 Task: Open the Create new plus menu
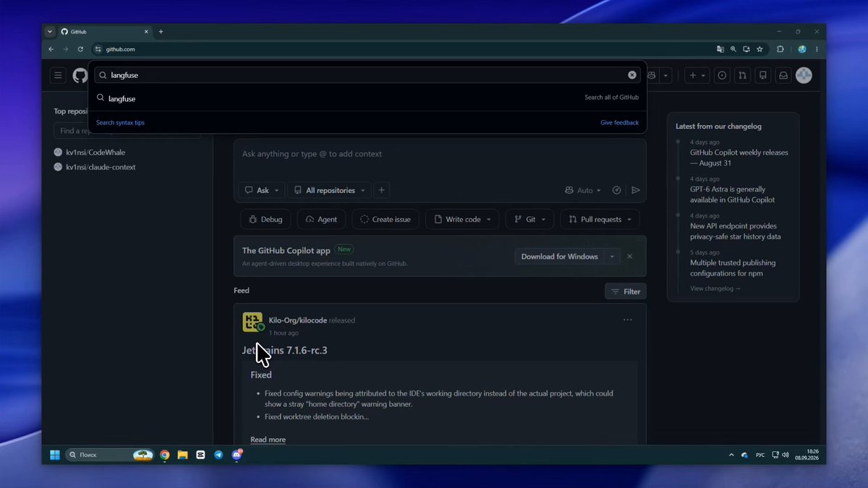697,75
